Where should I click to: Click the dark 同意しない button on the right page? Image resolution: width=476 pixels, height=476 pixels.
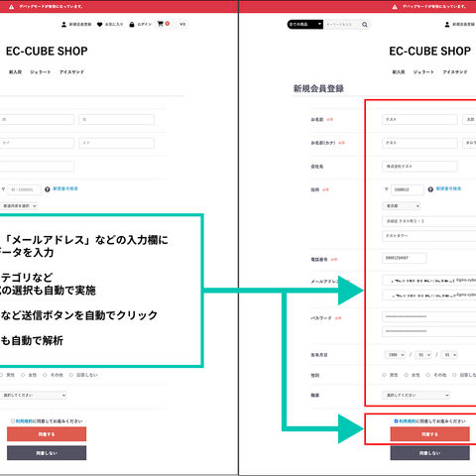(429, 453)
